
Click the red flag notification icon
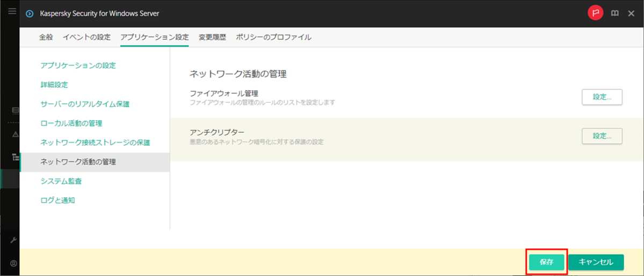pos(595,13)
